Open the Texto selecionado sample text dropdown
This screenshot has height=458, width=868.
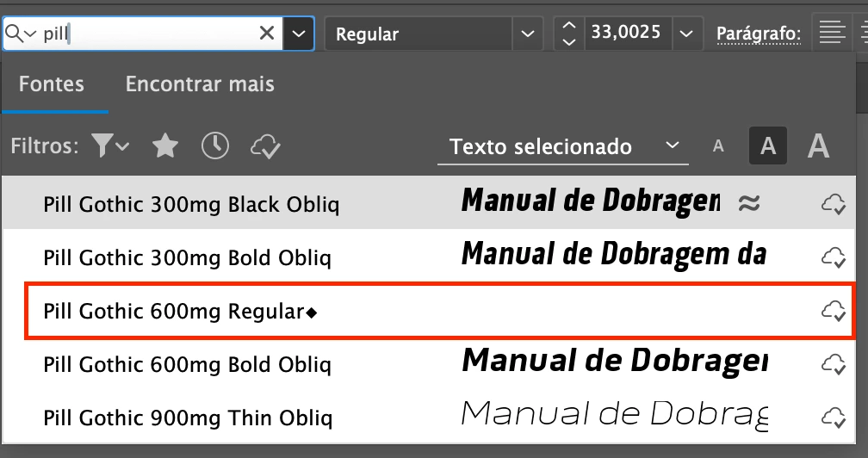563,147
